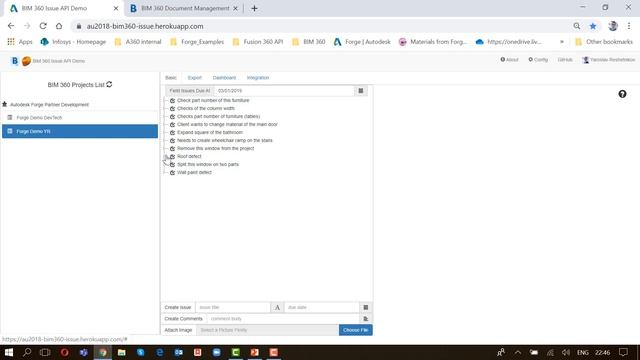This screenshot has width=640, height=360.
Task: Open Apps bookmark shortcut
Action: point(20,42)
